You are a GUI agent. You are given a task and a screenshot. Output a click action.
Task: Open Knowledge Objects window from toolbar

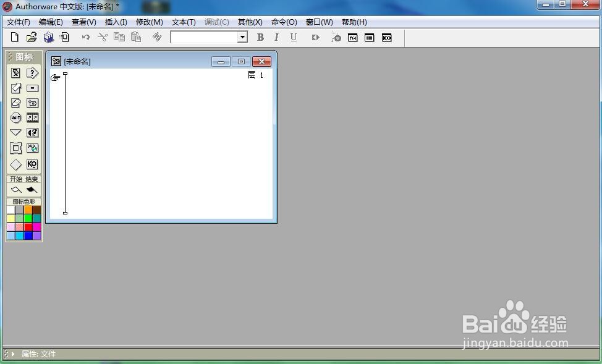click(x=387, y=38)
